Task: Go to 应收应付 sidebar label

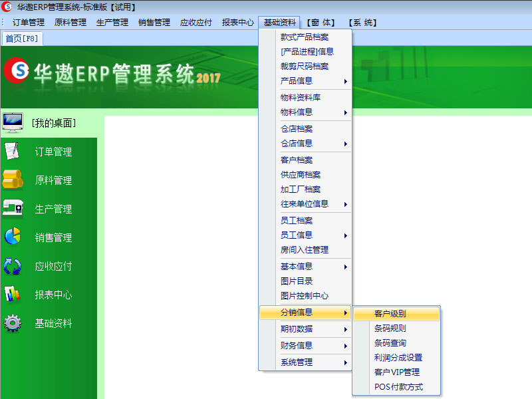Action: (x=53, y=267)
